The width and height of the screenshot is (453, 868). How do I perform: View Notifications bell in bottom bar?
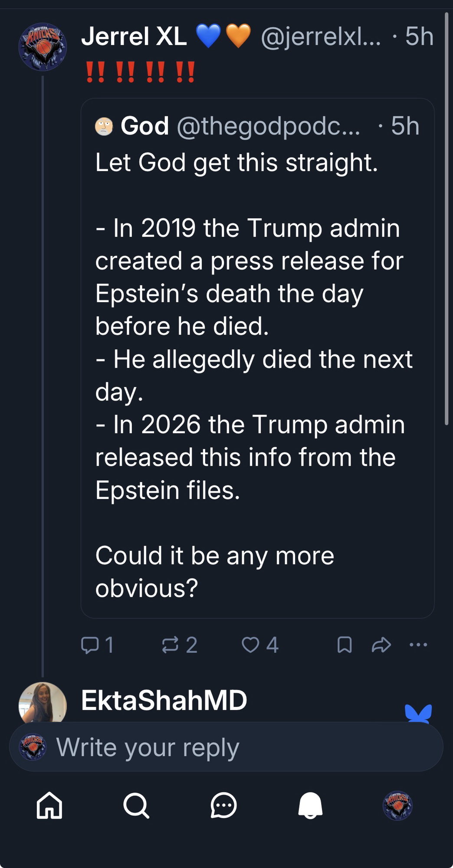(x=310, y=806)
